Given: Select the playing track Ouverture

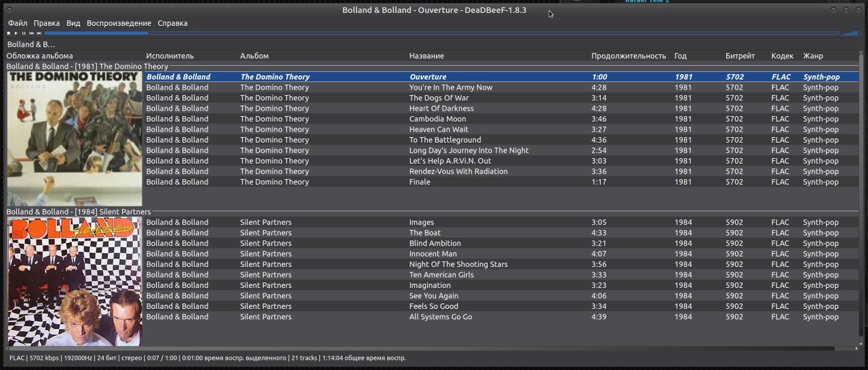Looking at the screenshot, I should [x=502, y=77].
